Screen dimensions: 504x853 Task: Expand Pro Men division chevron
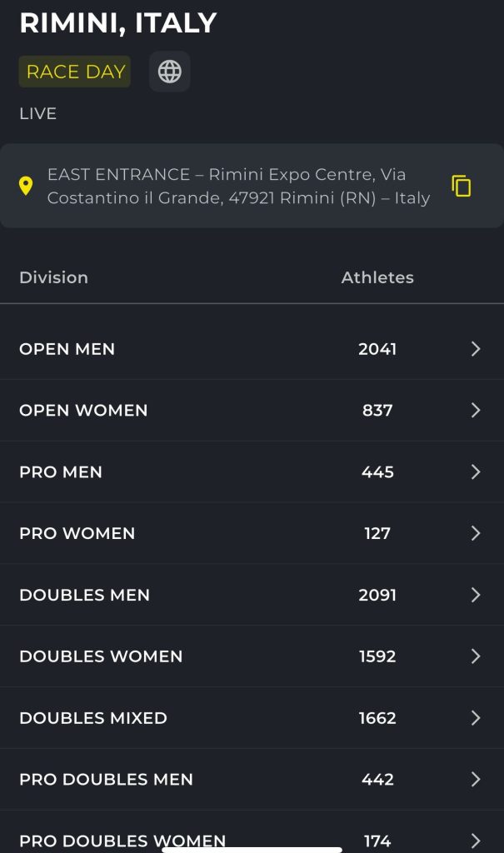(x=476, y=471)
